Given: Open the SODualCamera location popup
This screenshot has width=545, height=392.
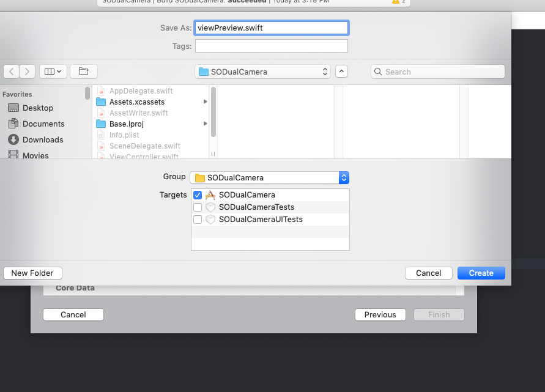Looking at the screenshot, I should (262, 72).
